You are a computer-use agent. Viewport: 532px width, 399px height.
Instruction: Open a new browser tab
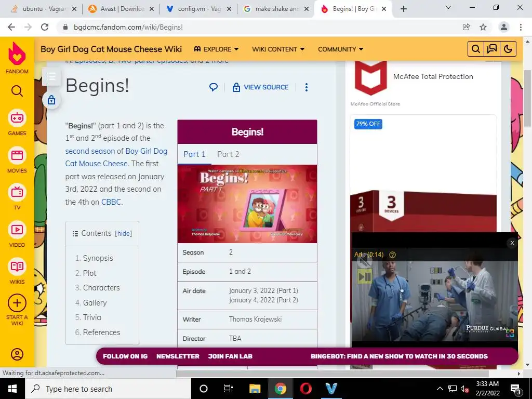(403, 9)
